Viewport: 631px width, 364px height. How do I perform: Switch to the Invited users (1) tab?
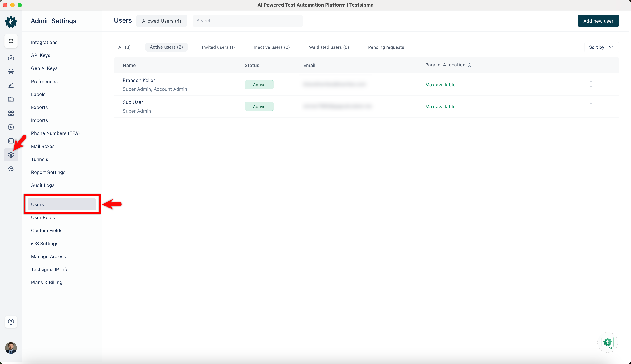[218, 47]
